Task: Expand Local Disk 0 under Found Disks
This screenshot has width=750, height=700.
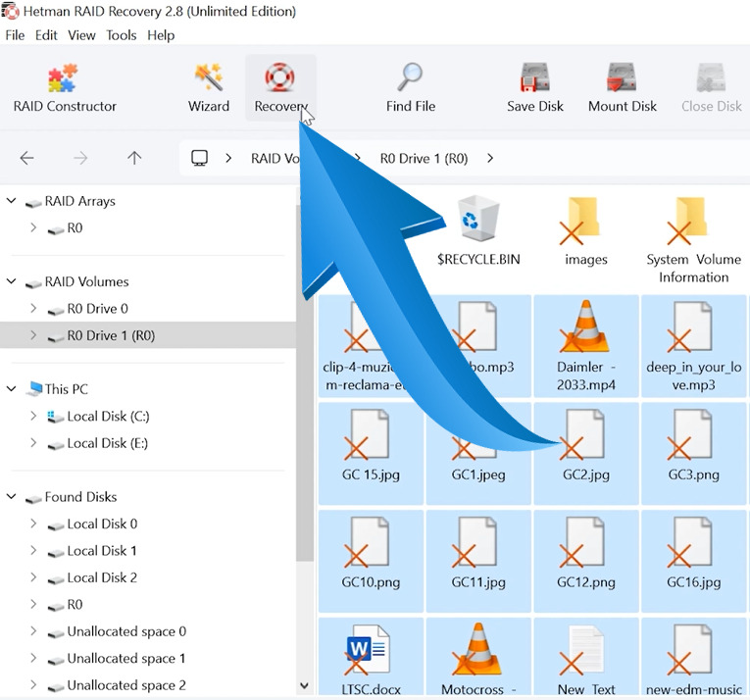Action: pyautogui.click(x=33, y=524)
